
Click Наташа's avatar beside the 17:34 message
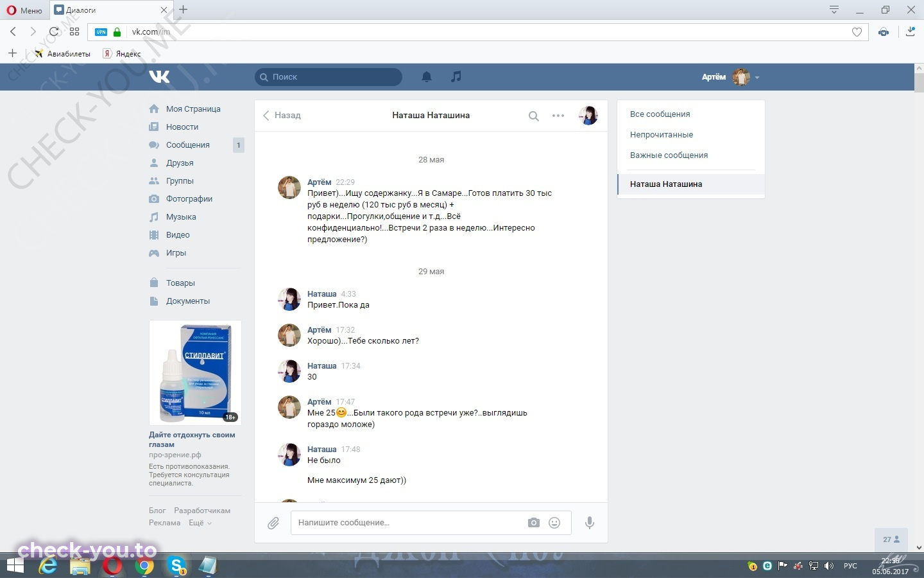click(x=289, y=371)
